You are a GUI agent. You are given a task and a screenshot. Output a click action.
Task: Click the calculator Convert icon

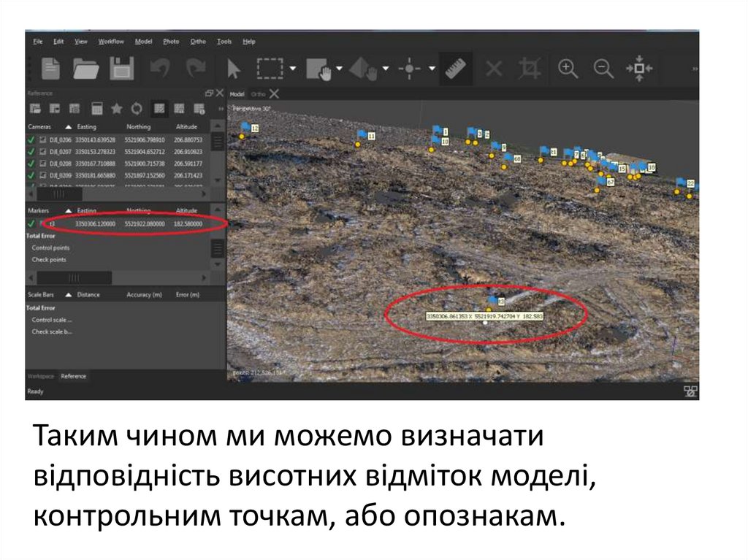pyautogui.click(x=97, y=109)
